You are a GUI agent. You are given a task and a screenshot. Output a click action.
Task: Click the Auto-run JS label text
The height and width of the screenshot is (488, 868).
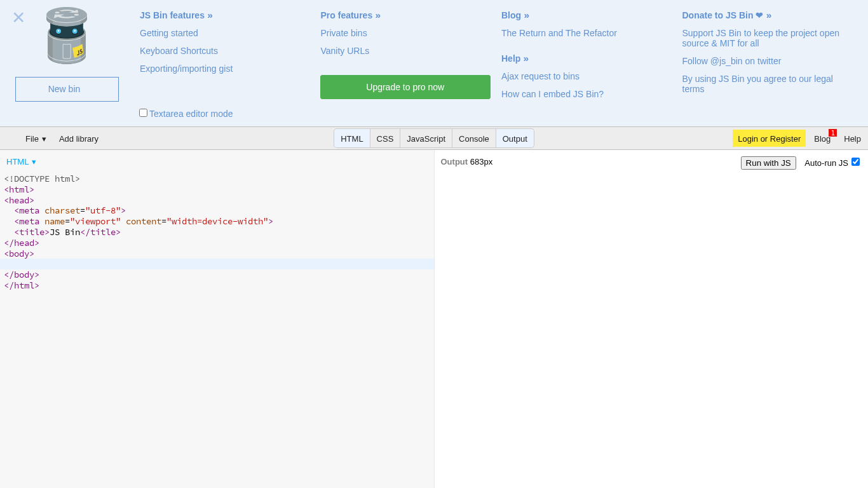point(826,163)
